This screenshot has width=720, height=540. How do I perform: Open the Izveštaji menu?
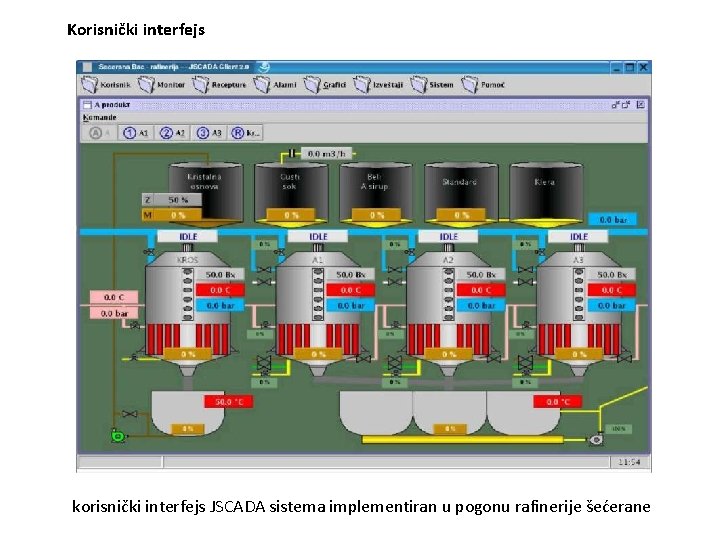[x=378, y=85]
